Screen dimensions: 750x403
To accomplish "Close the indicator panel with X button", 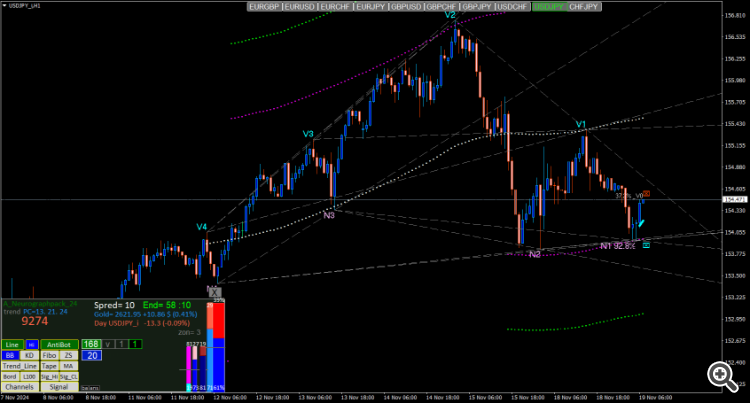I will [215, 292].
